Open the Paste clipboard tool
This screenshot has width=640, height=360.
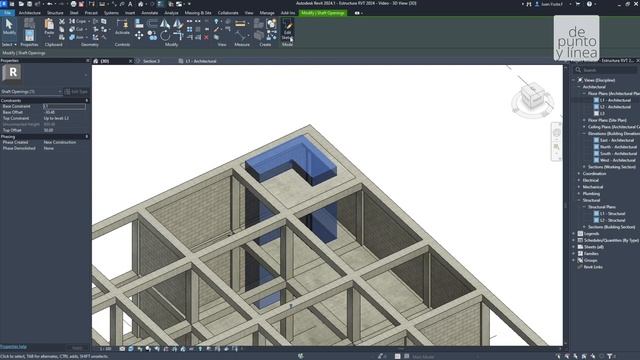pyautogui.click(x=49, y=27)
